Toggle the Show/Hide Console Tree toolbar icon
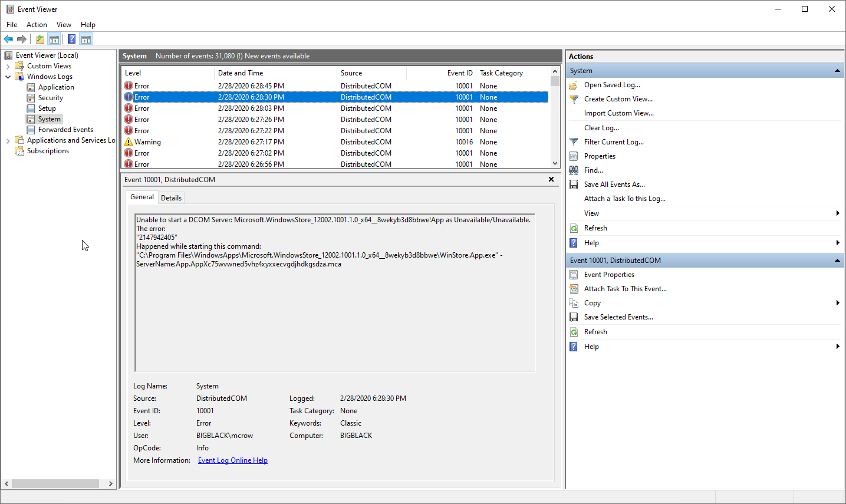846x504 pixels. point(54,39)
